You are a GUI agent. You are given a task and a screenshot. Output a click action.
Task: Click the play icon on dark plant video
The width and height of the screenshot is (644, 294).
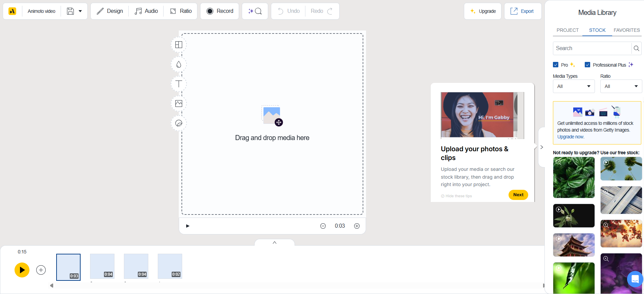tap(559, 209)
